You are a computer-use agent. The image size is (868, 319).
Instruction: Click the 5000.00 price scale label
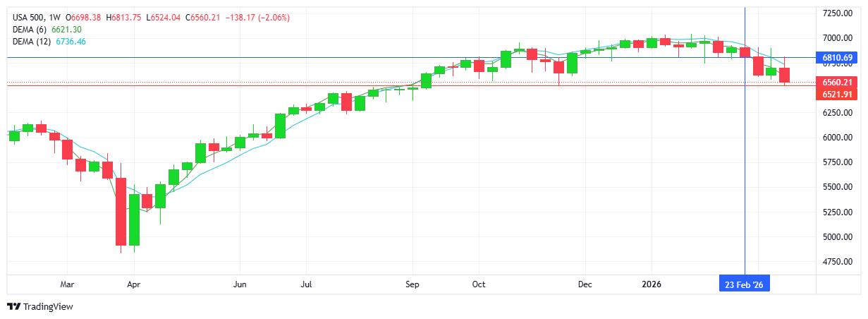point(838,237)
